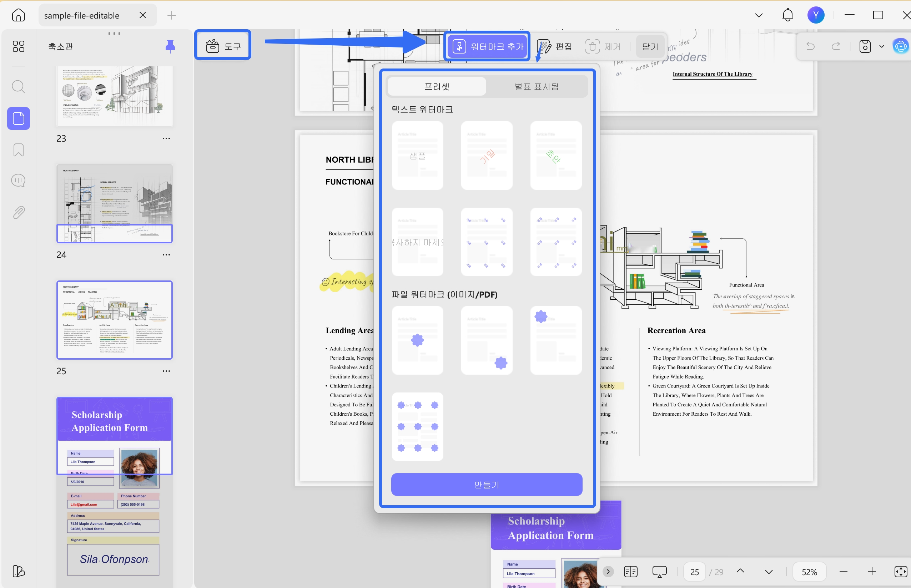Open more options for page 25
Viewport: 911px width, 588px height.
pyautogui.click(x=166, y=371)
